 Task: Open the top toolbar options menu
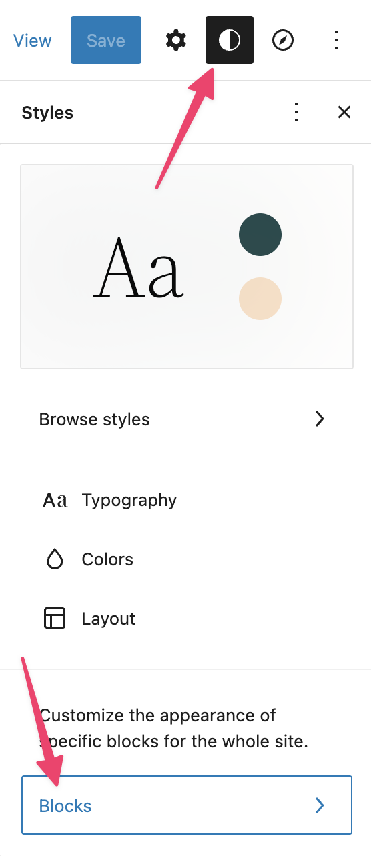[336, 41]
